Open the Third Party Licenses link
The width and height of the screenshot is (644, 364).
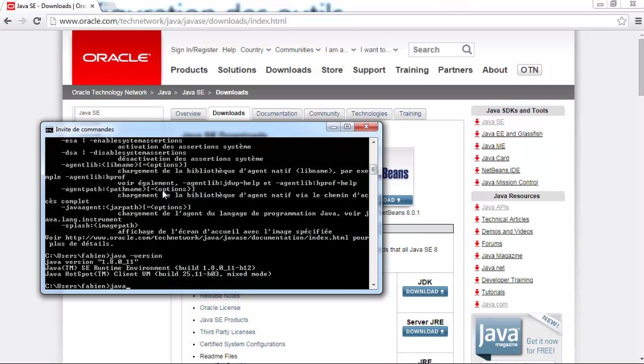coord(228,332)
